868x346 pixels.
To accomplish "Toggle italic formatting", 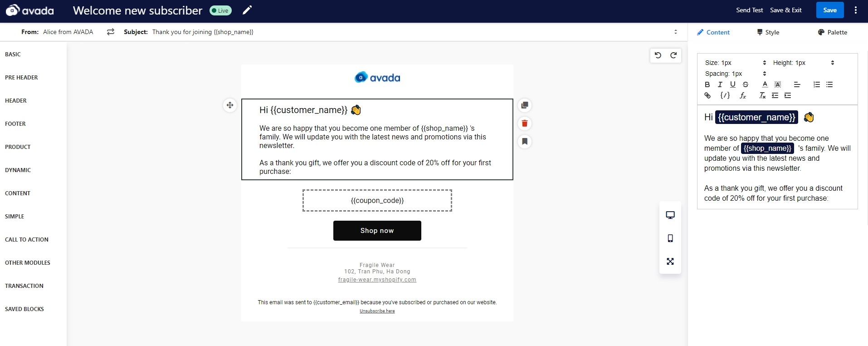I will (720, 84).
